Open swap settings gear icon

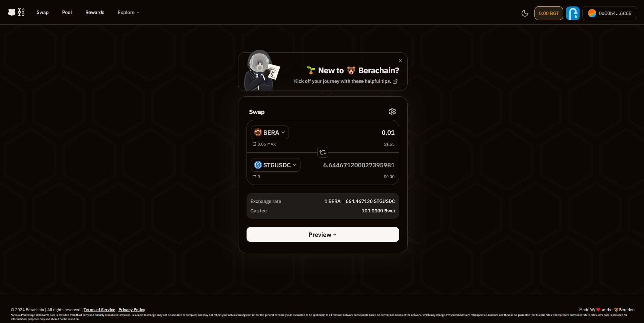tap(392, 112)
